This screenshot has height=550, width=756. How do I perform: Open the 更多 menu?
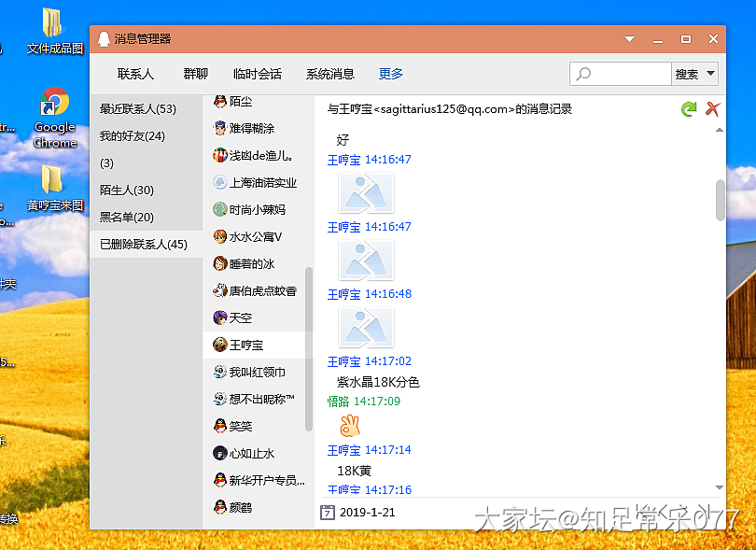point(391,74)
